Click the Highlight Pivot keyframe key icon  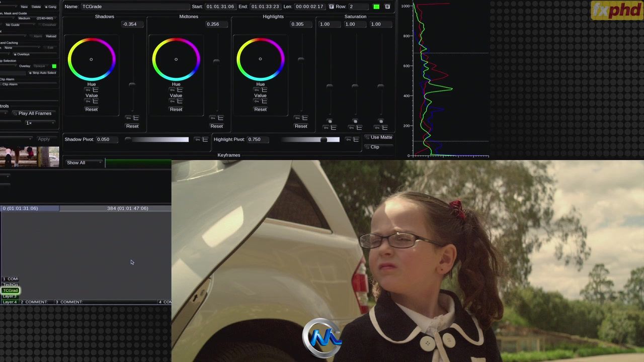[x=348, y=139]
